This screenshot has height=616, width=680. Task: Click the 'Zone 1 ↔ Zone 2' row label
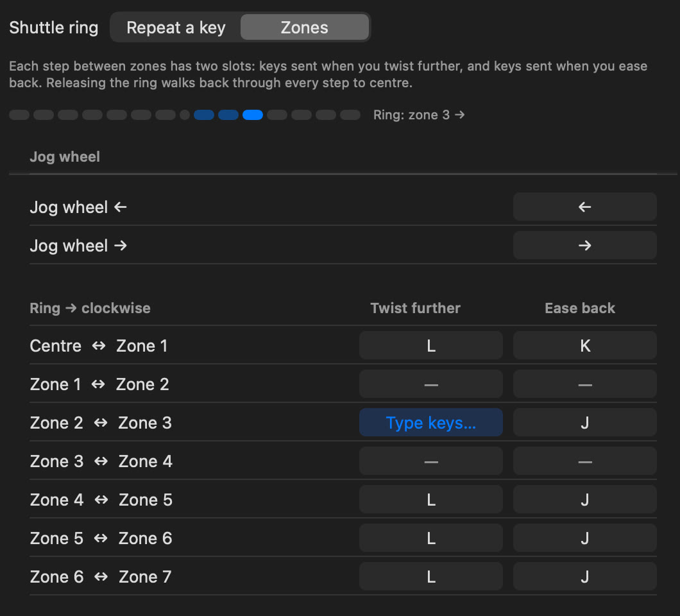pos(99,384)
